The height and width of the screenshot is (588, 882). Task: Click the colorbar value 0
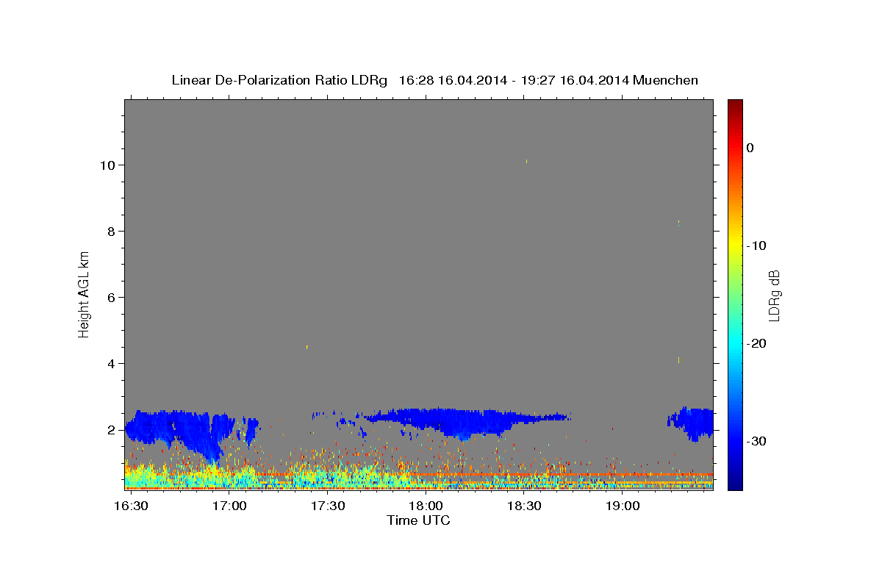tap(750, 148)
